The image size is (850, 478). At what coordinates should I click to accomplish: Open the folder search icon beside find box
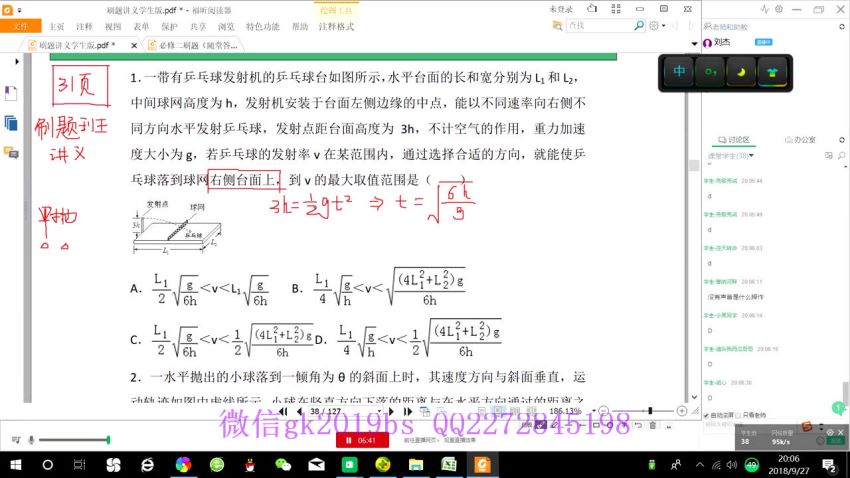[x=557, y=25]
